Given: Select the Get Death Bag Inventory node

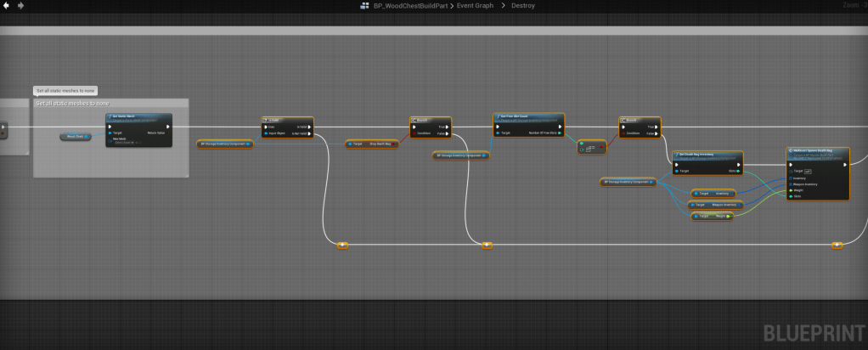Looking at the screenshot, I should (707, 155).
